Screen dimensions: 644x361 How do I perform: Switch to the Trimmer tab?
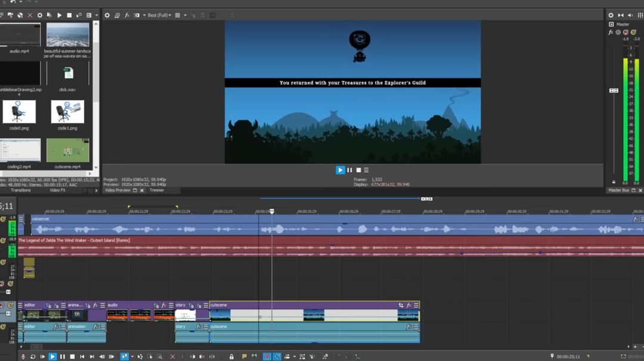tap(156, 191)
